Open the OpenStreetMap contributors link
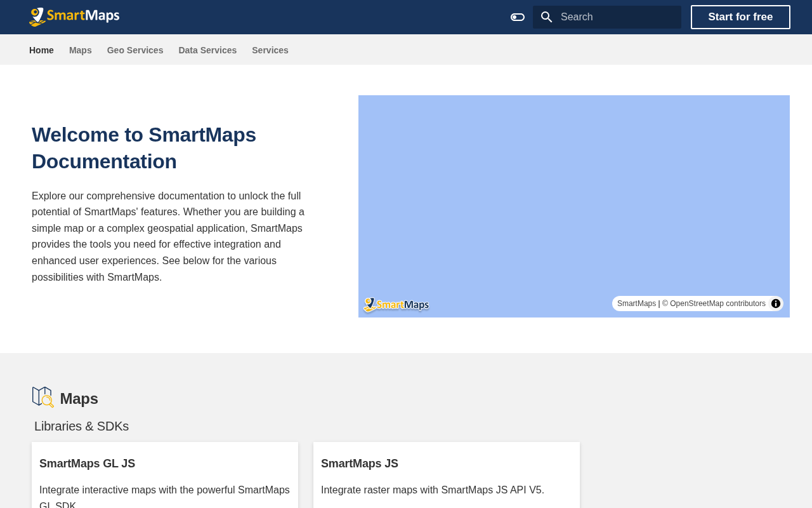This screenshot has height=508, width=812. tap(717, 304)
